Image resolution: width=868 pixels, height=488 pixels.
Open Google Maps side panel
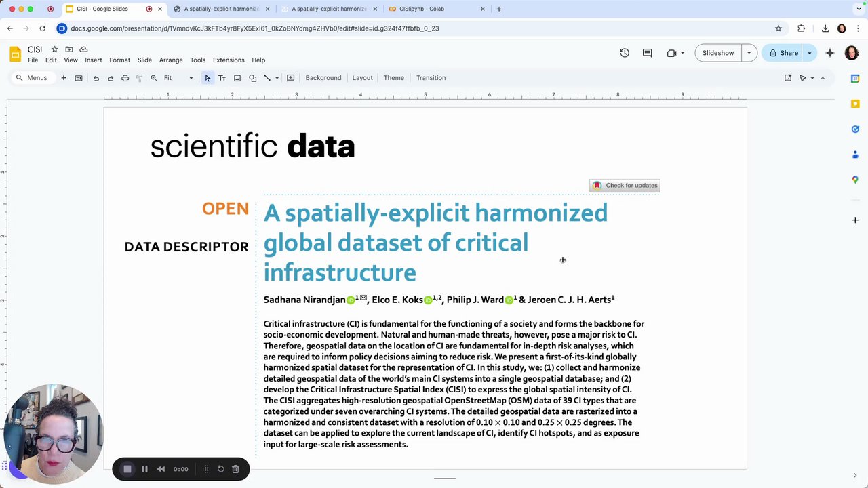coord(855,180)
